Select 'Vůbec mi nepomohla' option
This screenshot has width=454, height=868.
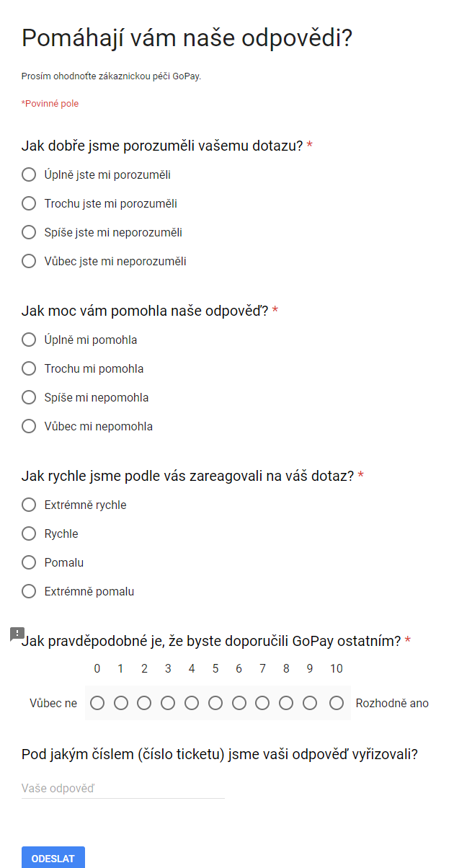point(29,426)
